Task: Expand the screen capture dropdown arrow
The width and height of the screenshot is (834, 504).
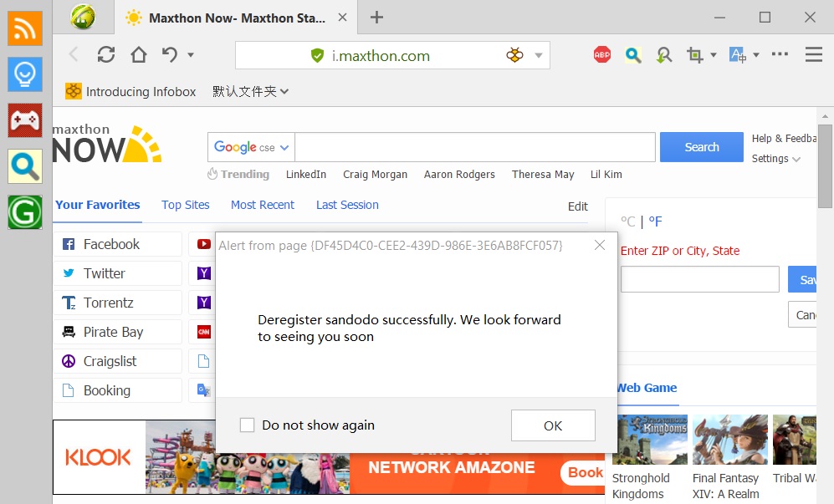Action: [x=714, y=55]
